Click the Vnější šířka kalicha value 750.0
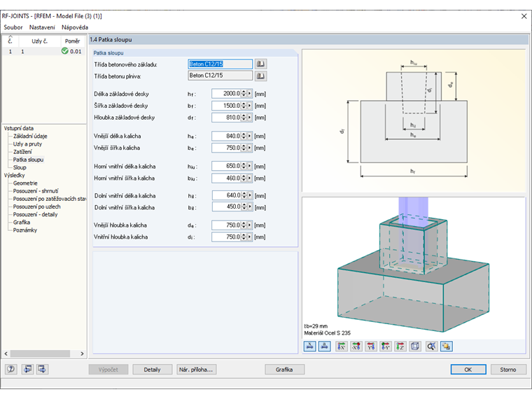Screen dimensions: 532x399 pyautogui.click(x=226, y=148)
